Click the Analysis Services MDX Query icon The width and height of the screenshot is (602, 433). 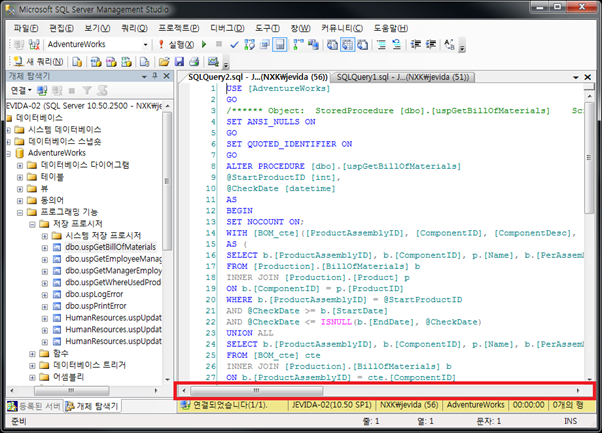(x=96, y=62)
